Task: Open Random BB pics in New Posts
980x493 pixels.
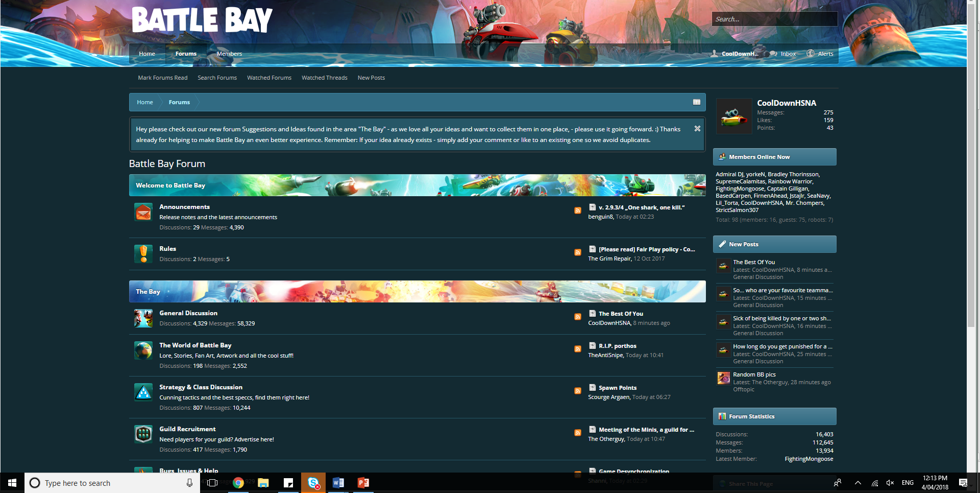Action: [754, 374]
